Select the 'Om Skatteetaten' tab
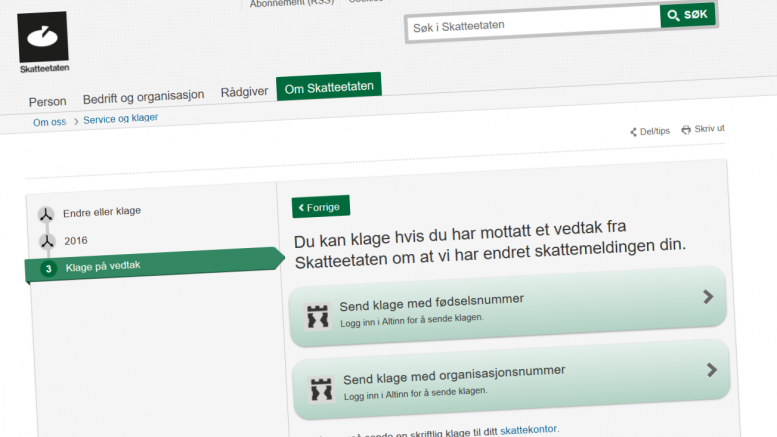 (x=329, y=87)
